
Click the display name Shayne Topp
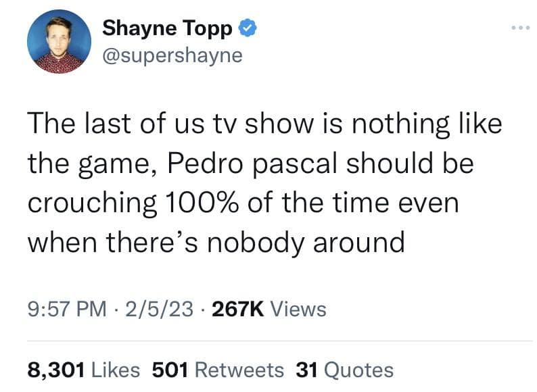tap(168, 28)
